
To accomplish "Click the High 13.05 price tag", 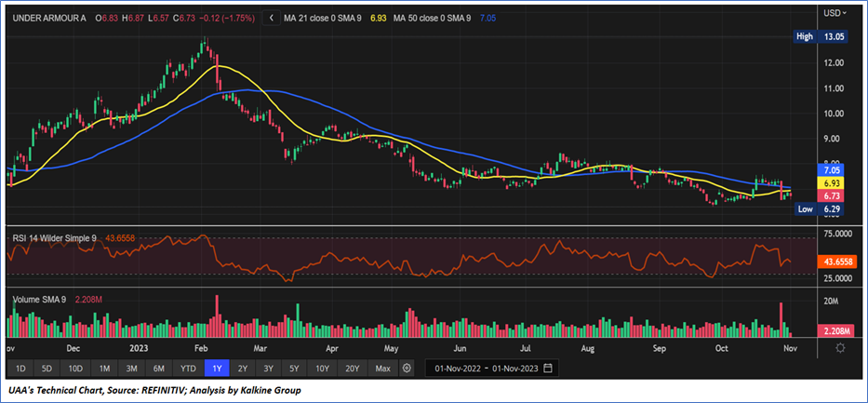I will 820,36.
